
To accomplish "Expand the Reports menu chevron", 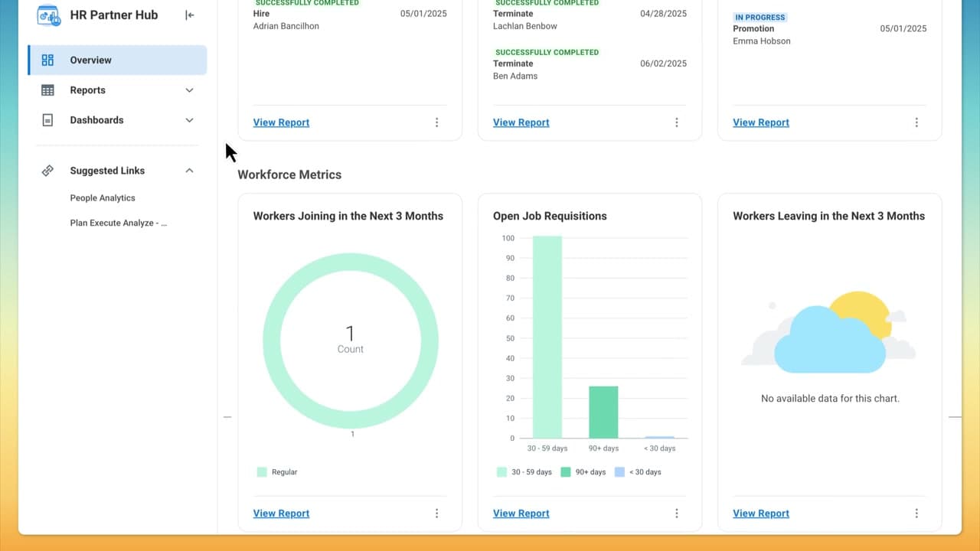I will point(190,90).
